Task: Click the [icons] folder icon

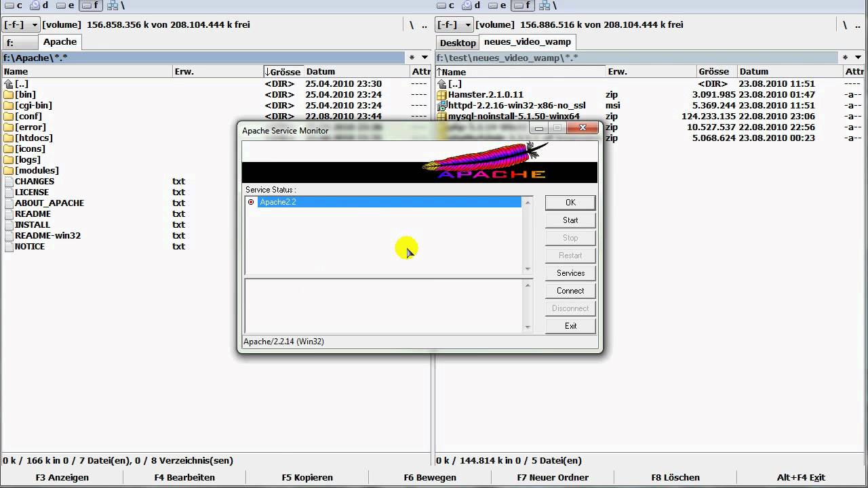Action: 9,149
